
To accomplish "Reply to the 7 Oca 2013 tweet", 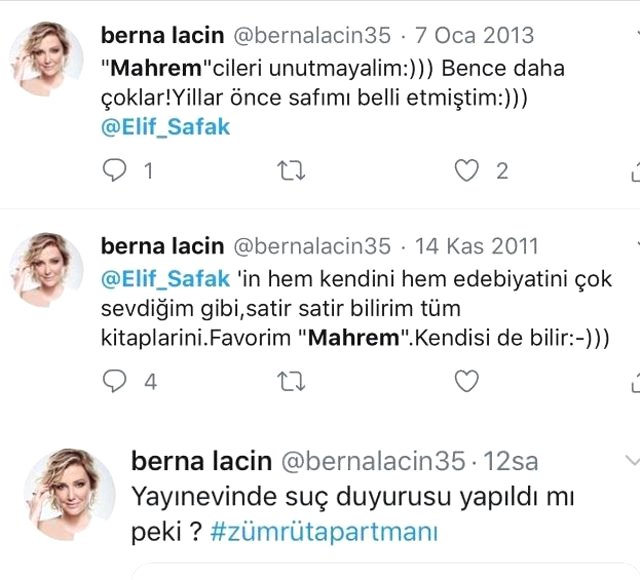I will tap(116, 171).
